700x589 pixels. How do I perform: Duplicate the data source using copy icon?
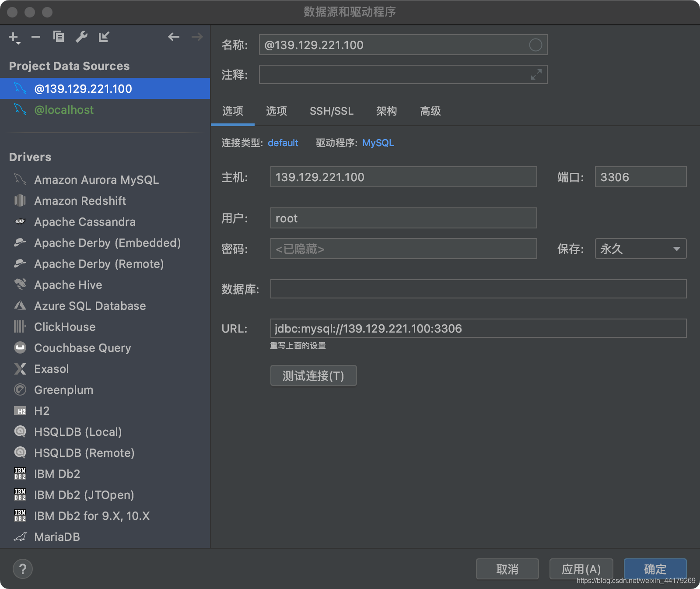click(x=59, y=37)
